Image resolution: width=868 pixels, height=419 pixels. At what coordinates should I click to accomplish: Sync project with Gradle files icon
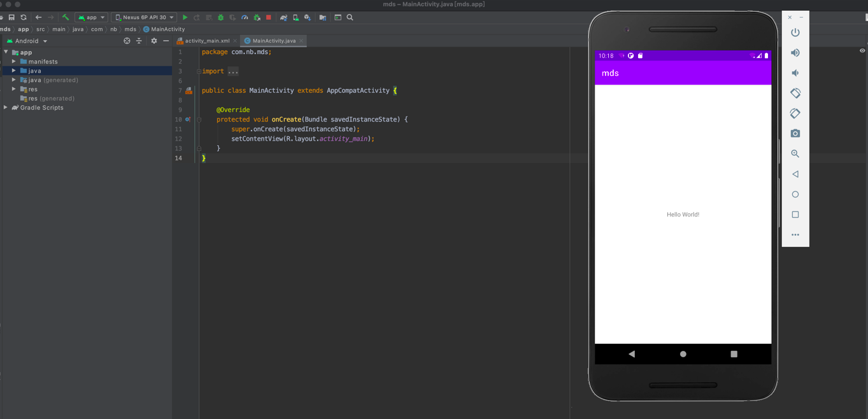[283, 17]
